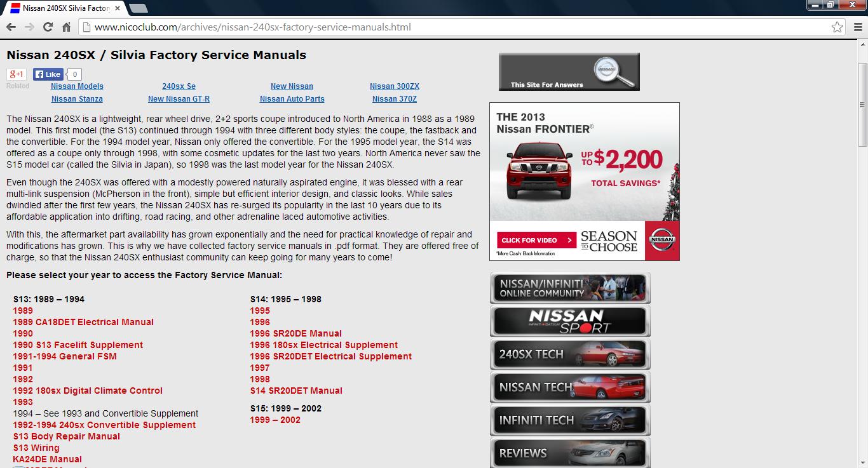Open the Nissan Tech banner
This screenshot has height=468, width=868.
(570, 387)
